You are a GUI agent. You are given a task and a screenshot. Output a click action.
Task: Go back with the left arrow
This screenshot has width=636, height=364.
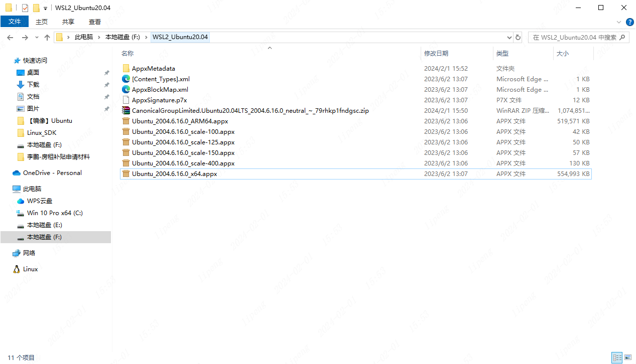[10, 38]
